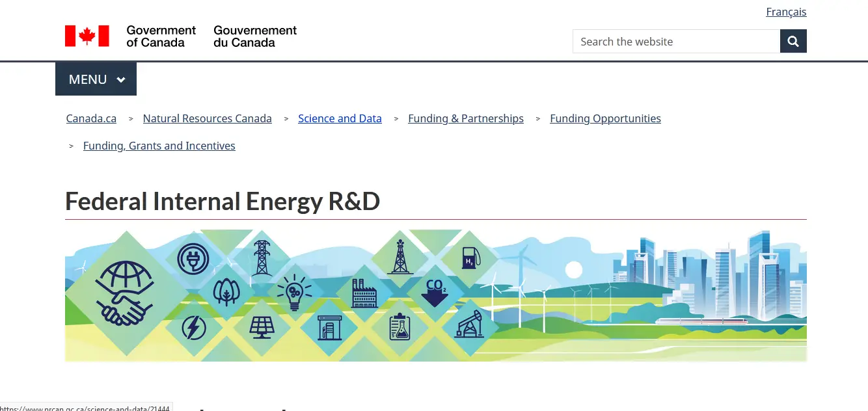Open the Canada.ca breadcrumb link

pos(91,118)
